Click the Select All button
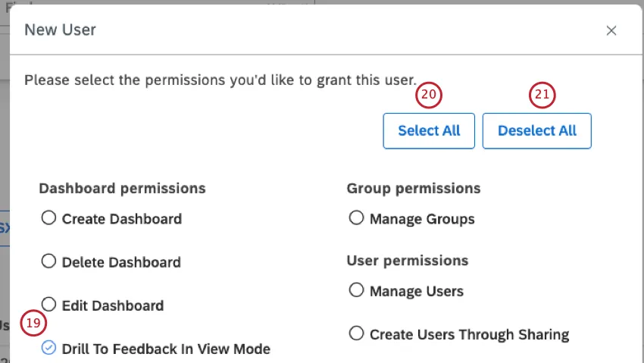The width and height of the screenshot is (644, 363). 429,131
